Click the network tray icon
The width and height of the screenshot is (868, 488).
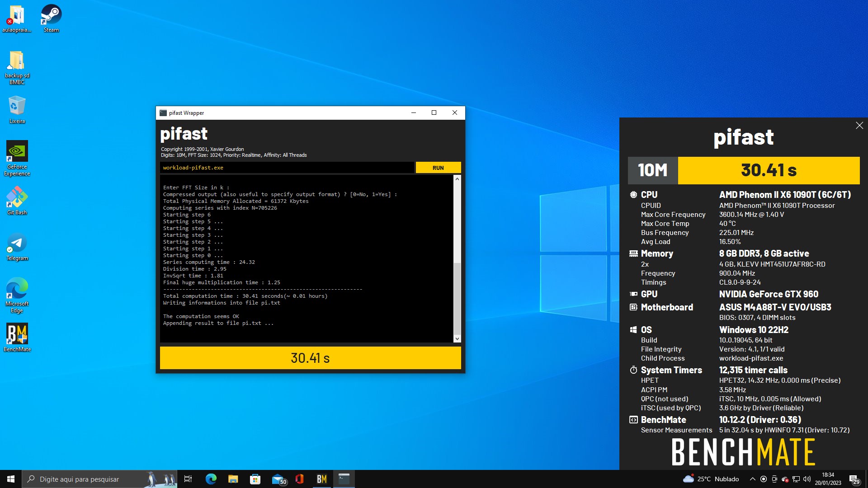pos(796,479)
